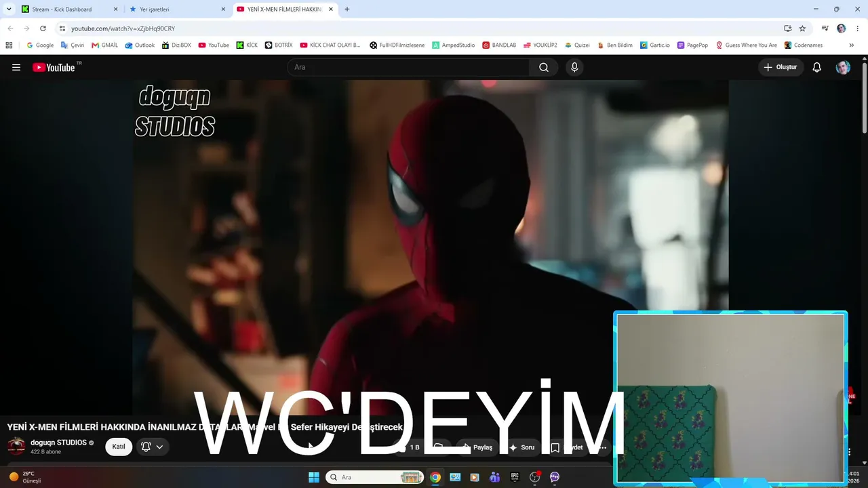868x488 pixels.
Task: Open the weather widget showing 29°C
Action: click(25, 477)
